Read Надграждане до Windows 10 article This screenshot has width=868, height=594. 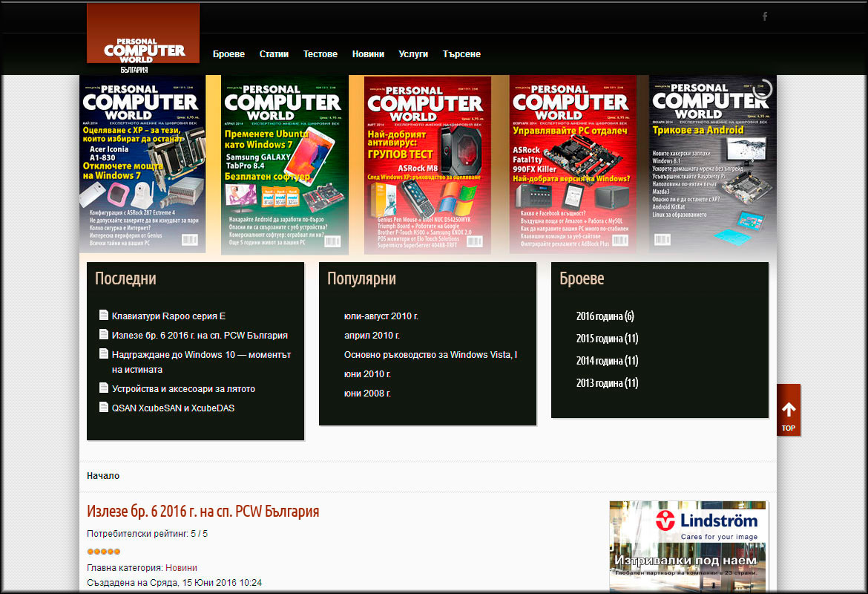tap(202, 362)
